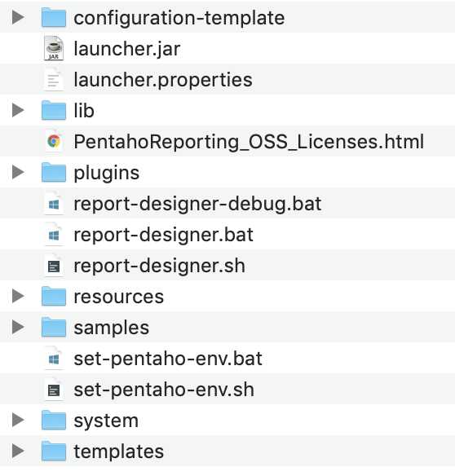455x476 pixels.
Task: Click the Windows icon of set-pentaho-env.bat
Action: click(x=54, y=359)
